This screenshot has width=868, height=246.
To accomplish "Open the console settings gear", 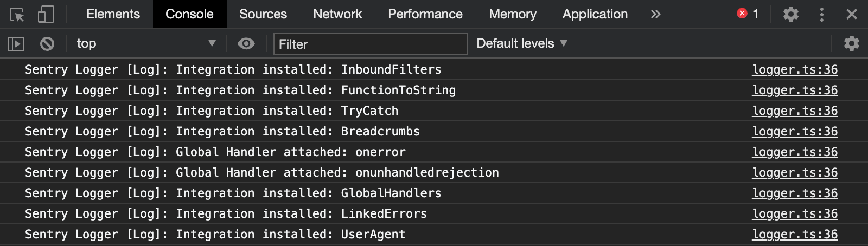I will [x=852, y=43].
